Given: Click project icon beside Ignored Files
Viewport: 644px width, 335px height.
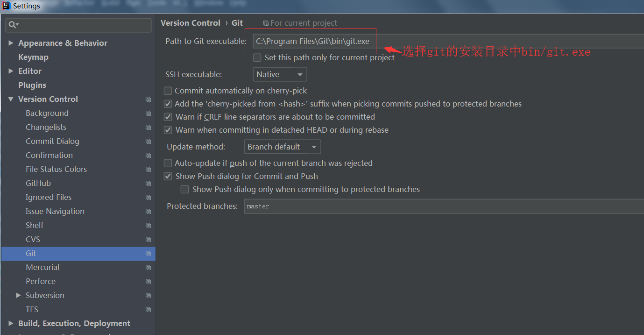Looking at the screenshot, I should [x=148, y=198].
